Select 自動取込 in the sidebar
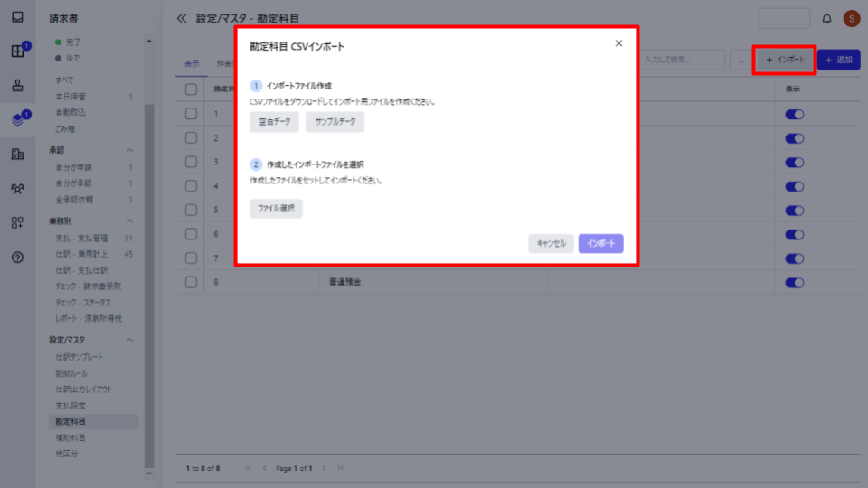 click(71, 112)
